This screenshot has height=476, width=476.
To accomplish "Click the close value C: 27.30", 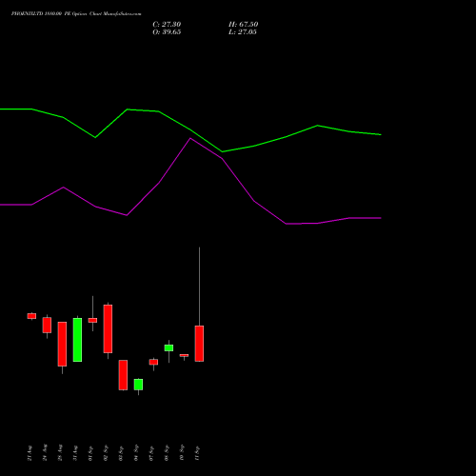I will pos(167,25).
